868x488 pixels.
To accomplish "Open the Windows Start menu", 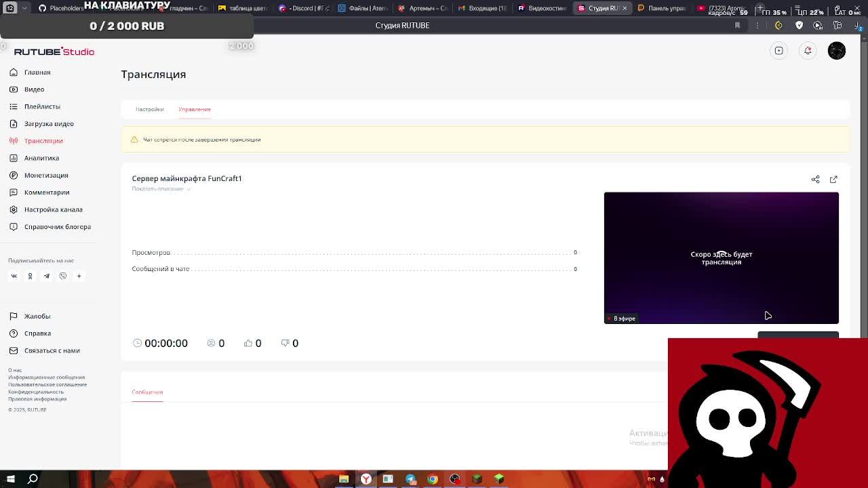I will pos(10,479).
